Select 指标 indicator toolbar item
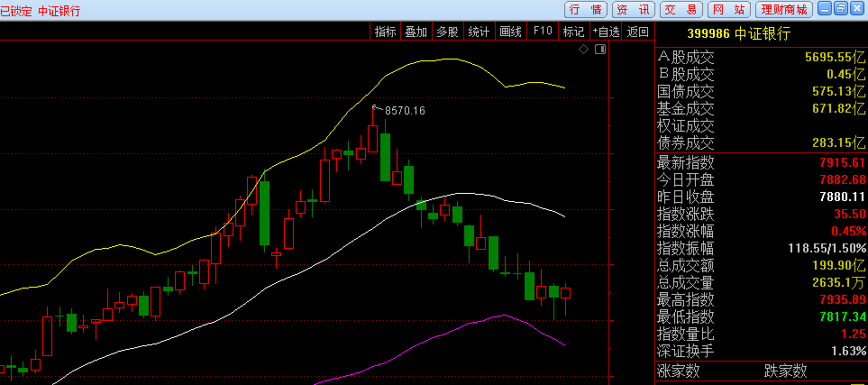This screenshot has width=868, height=385. tap(386, 32)
